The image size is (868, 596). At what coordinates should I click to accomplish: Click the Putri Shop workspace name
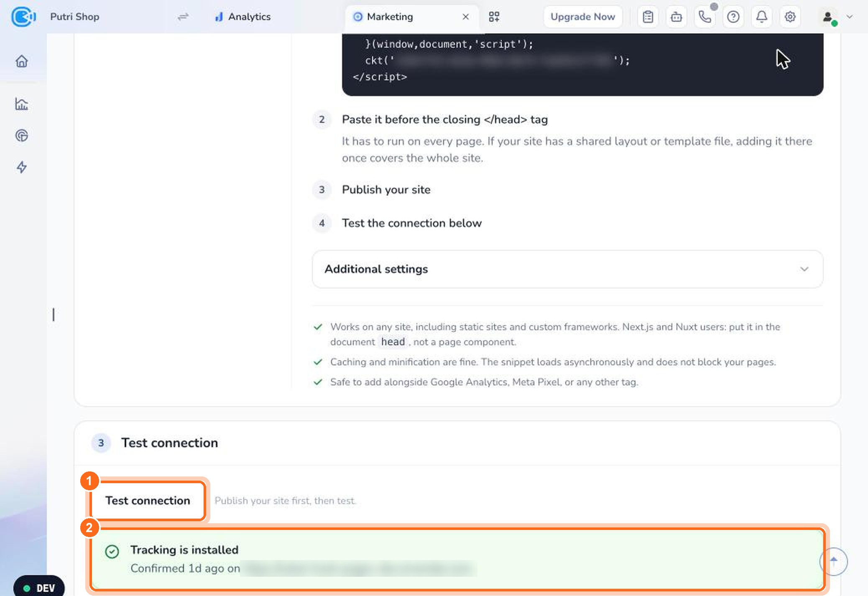click(75, 17)
